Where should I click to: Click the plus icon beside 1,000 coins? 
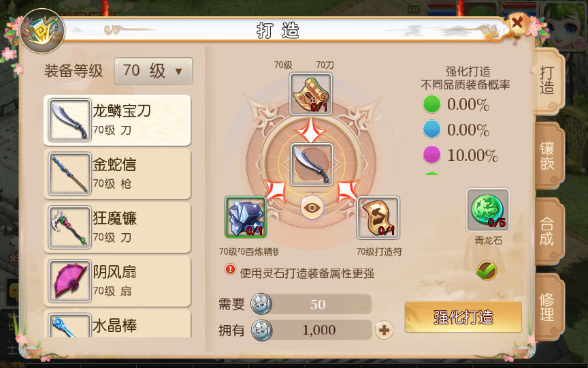click(x=384, y=331)
